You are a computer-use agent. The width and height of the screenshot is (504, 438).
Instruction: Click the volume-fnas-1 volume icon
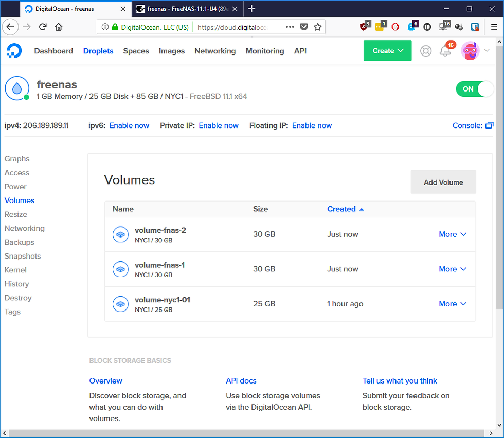(x=120, y=269)
